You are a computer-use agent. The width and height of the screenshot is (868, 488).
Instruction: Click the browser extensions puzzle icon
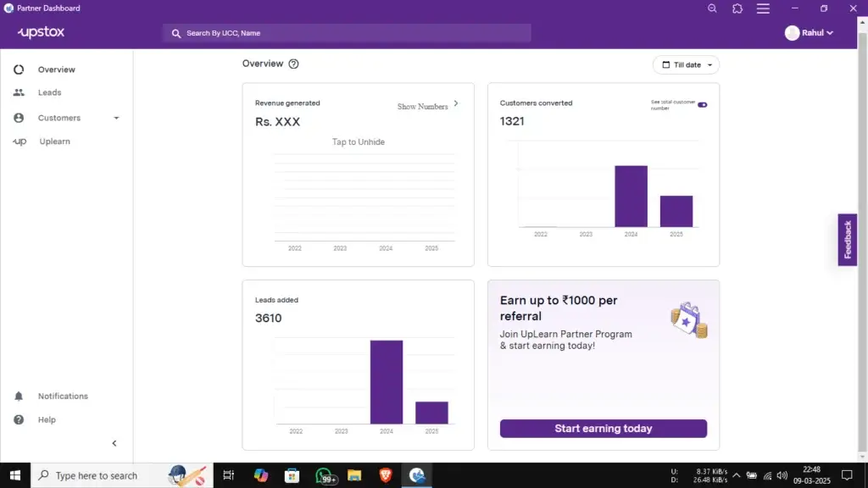coord(737,8)
